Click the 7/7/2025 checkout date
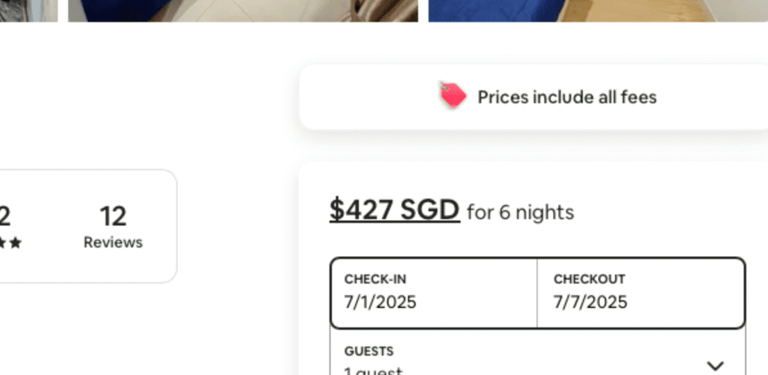This screenshot has height=375, width=768. 590,302
